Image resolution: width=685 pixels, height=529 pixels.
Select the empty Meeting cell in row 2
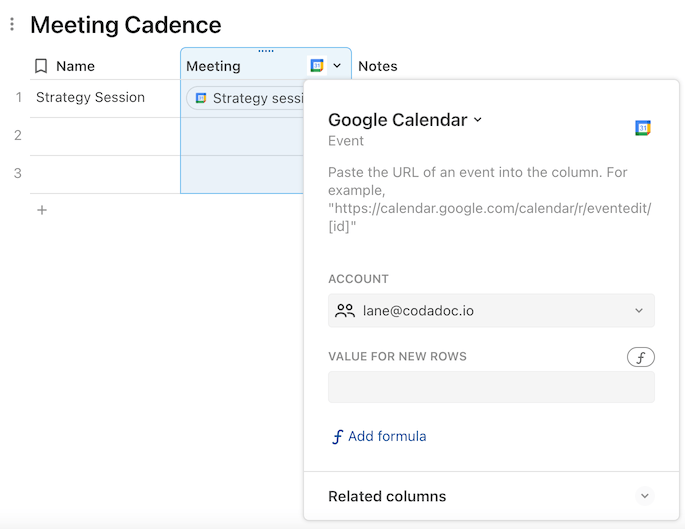pyautogui.click(x=242, y=136)
